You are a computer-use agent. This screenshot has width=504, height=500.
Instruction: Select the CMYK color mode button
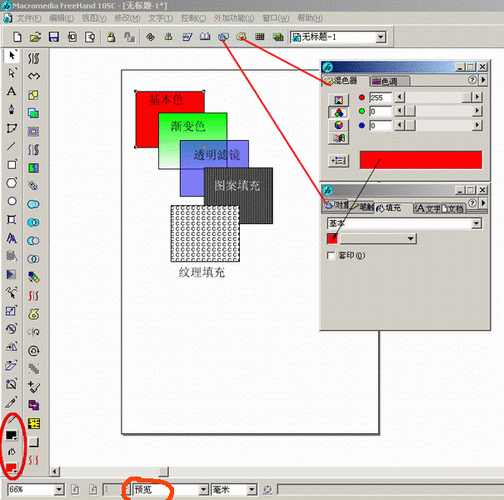pyautogui.click(x=338, y=100)
